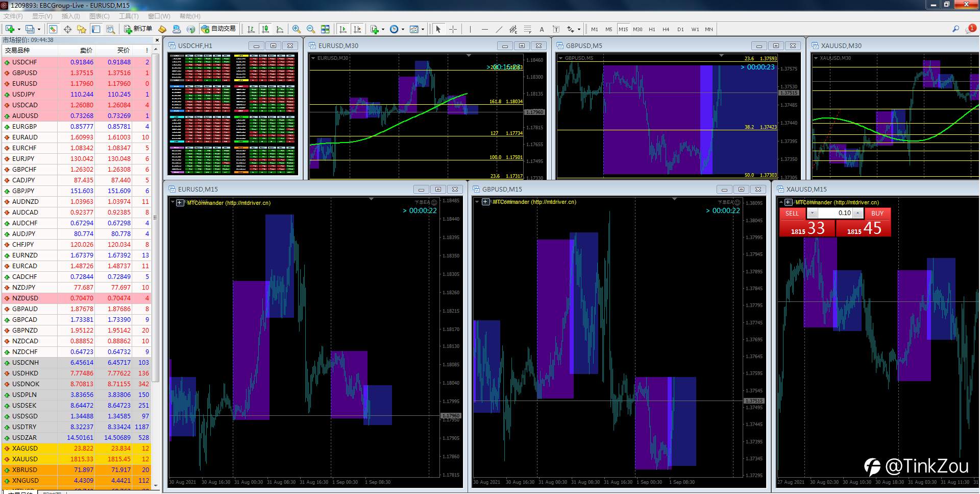
Task: Select the arrows objects tool
Action: point(570,29)
